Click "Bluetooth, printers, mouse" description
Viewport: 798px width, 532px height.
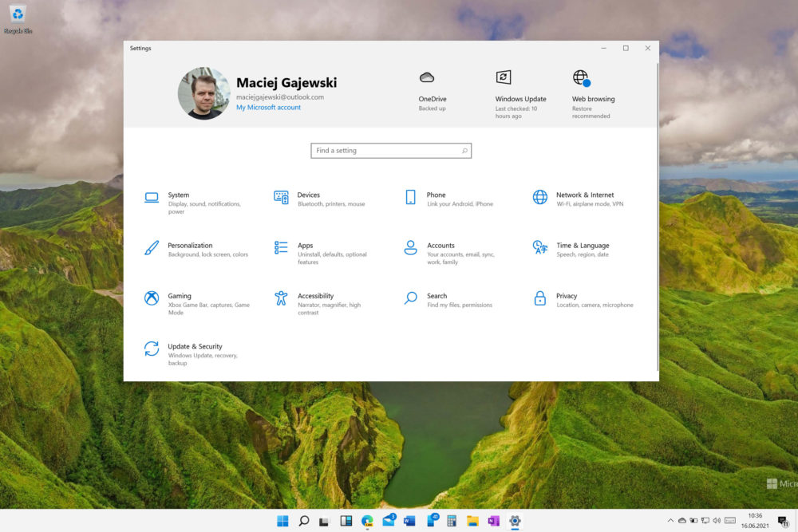331,204
